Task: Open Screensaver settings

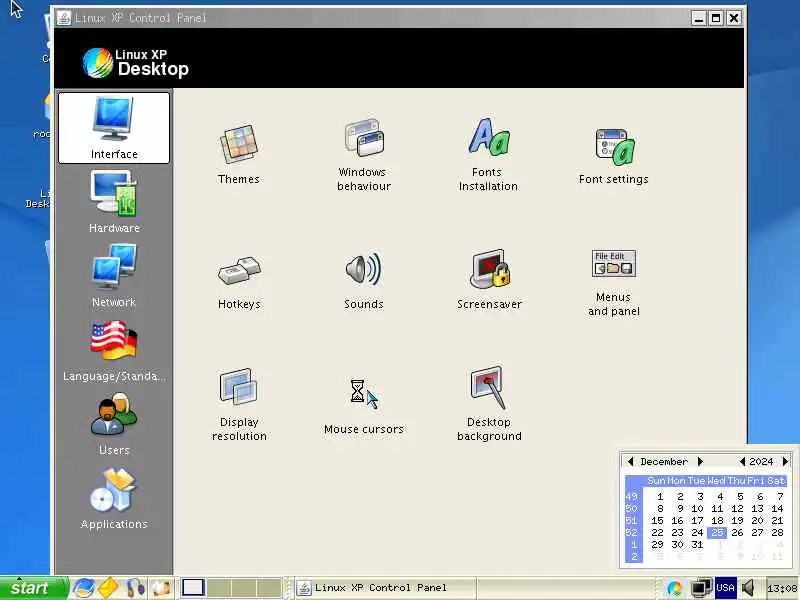Action: point(489,279)
